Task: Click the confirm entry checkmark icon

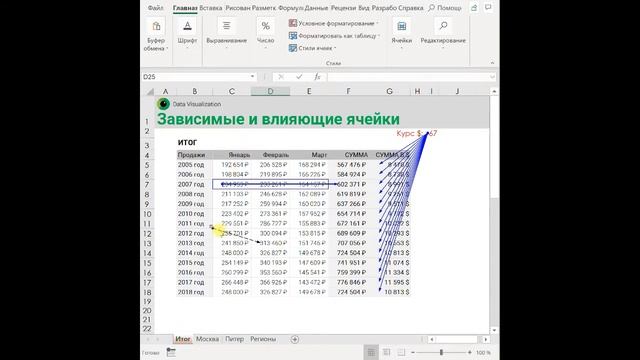Action: point(299,77)
